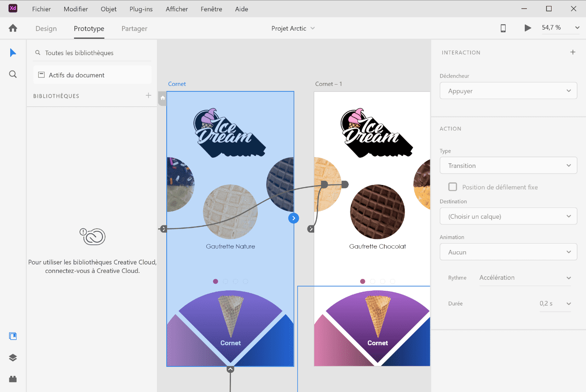Image resolution: width=586 pixels, height=392 pixels.
Task: Click the Gaufrette Chocolat text label
Action: 378,247
